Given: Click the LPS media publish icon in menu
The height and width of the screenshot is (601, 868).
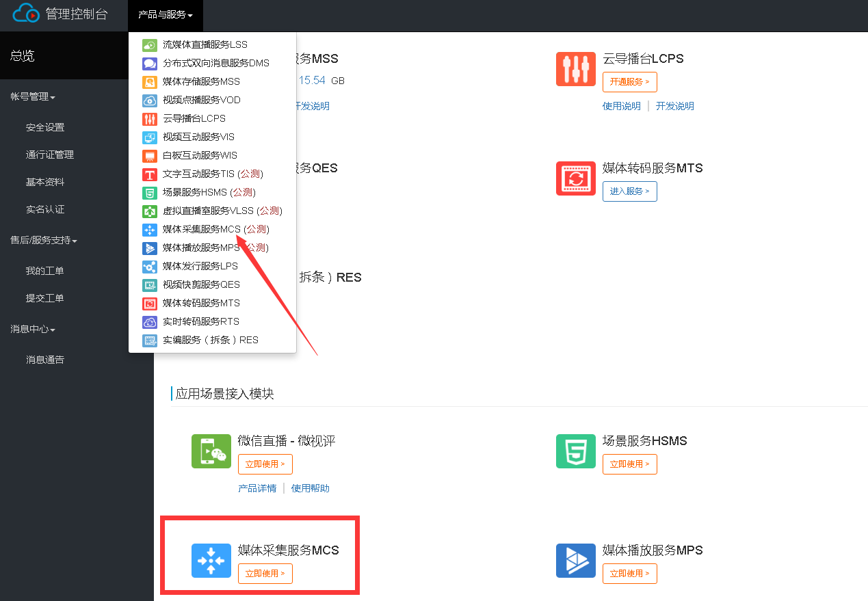Looking at the screenshot, I should (x=150, y=267).
